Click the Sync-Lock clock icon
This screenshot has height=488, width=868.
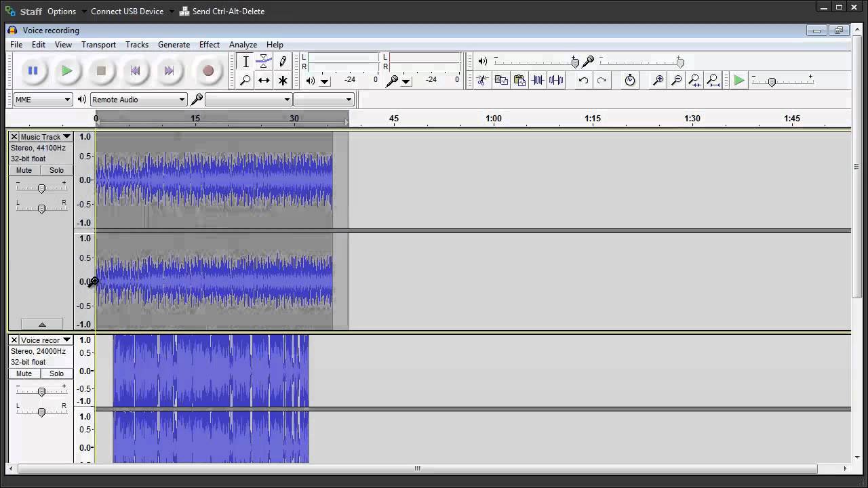630,80
